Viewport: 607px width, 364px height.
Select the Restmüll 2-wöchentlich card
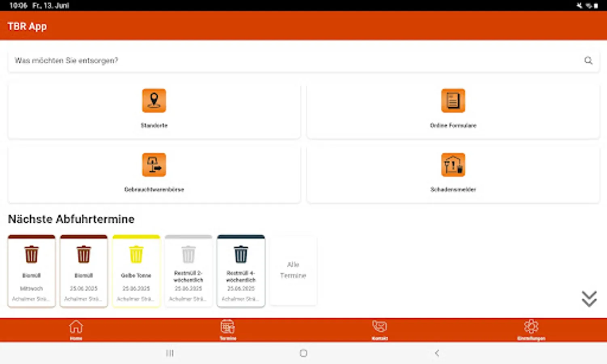pos(188,270)
